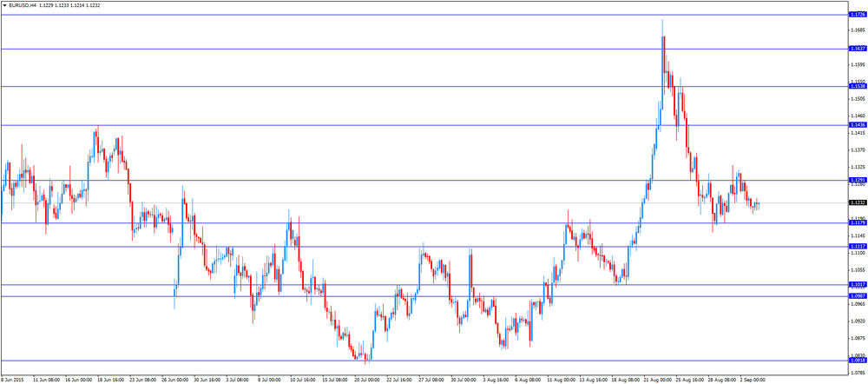868x384 pixels.
Task: Select the 1.1179 blue level label
Action: click(857, 222)
